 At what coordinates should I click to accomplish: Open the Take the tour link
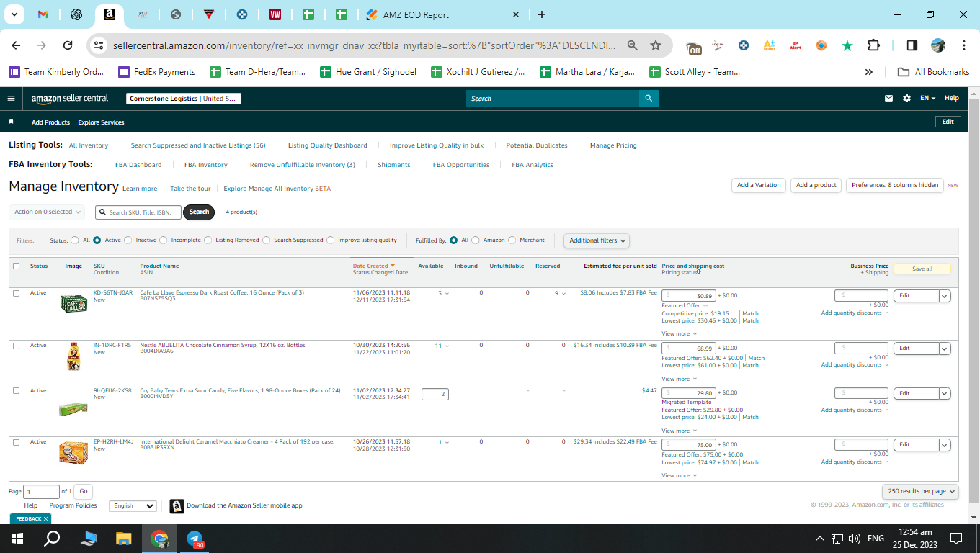coord(190,189)
